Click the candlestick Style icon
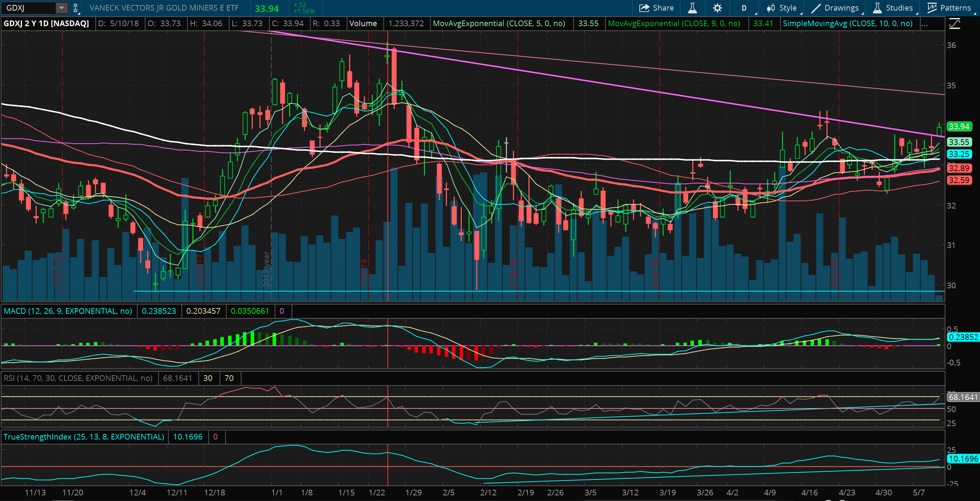 coord(771,8)
